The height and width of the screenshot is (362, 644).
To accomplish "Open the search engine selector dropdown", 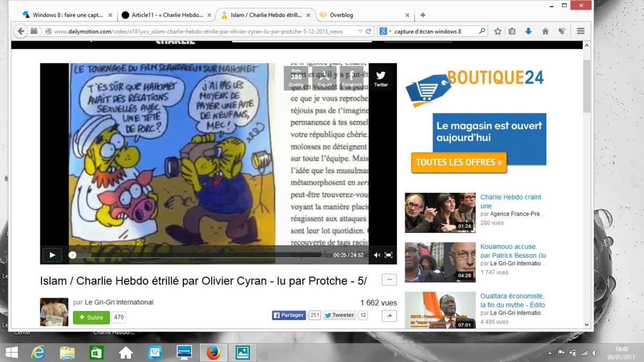I will click(386, 31).
